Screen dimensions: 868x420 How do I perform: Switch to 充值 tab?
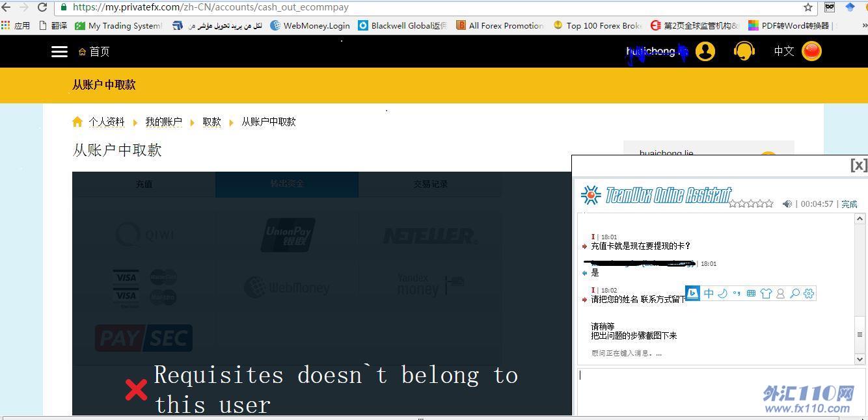pos(144,184)
